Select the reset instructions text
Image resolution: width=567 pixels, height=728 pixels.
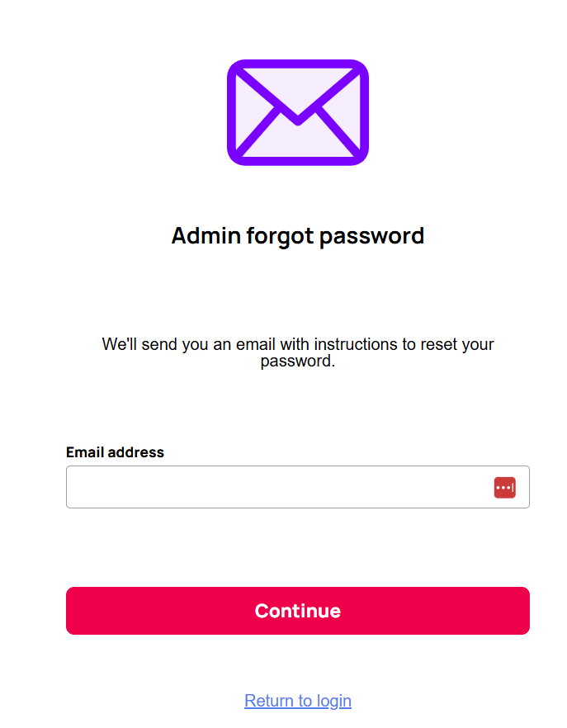[x=297, y=352]
